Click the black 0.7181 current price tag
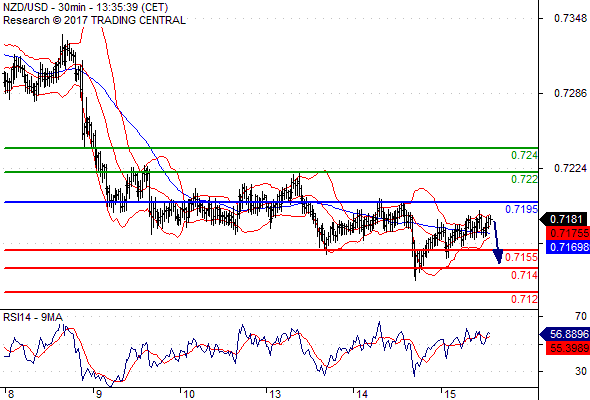The image size is (590, 400). [x=564, y=219]
